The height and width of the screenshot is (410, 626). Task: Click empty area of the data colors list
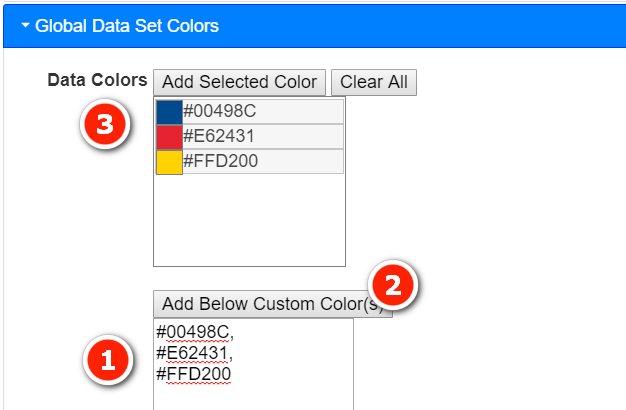(250, 220)
